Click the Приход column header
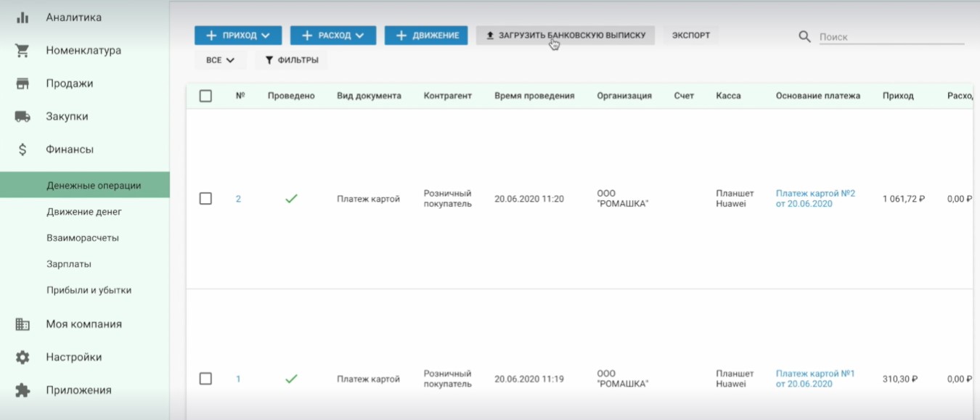This screenshot has width=980, height=420. [x=898, y=96]
